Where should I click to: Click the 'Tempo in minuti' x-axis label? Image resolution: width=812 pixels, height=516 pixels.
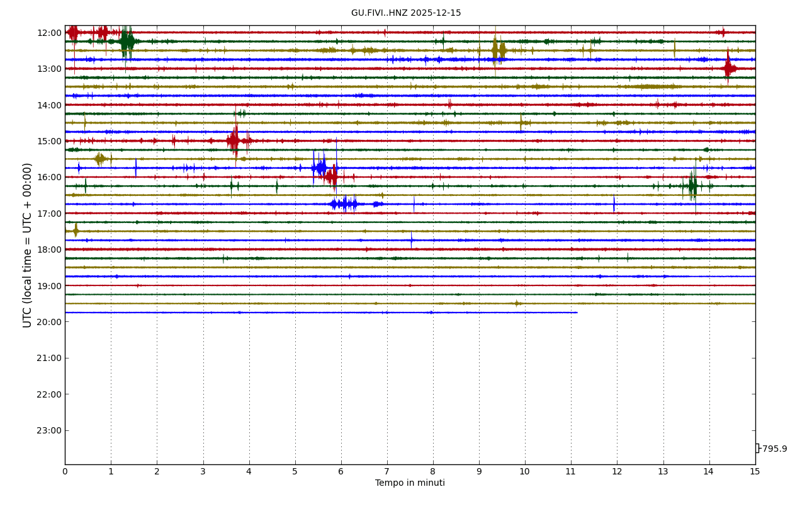point(410,483)
